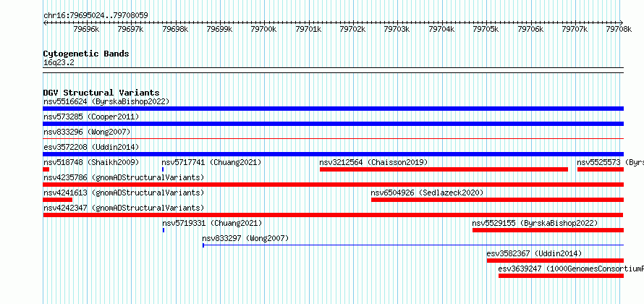644x304 pixels.
Task: Open the nsv833297 (Wong2007) label
Action: point(245,238)
